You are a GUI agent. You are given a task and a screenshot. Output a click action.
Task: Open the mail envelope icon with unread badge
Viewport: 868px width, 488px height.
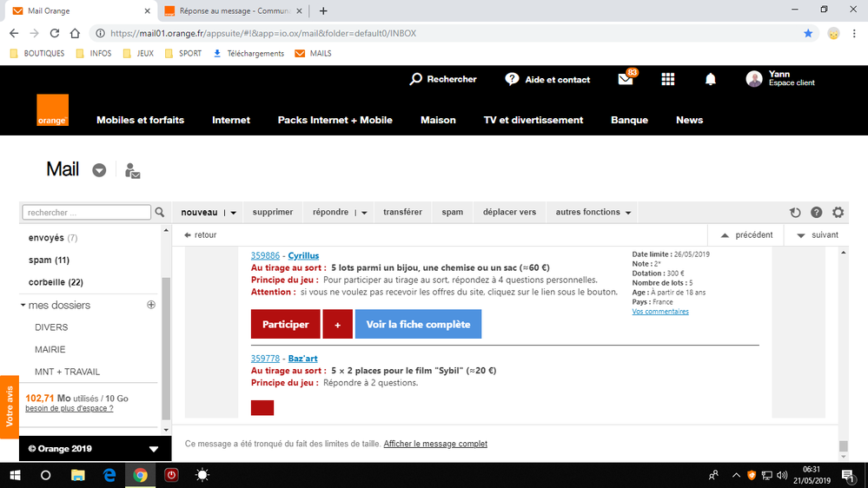[x=626, y=79]
